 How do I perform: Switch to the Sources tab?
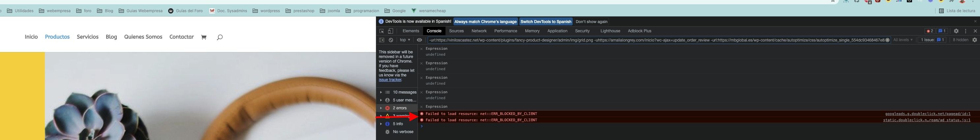coord(456,31)
